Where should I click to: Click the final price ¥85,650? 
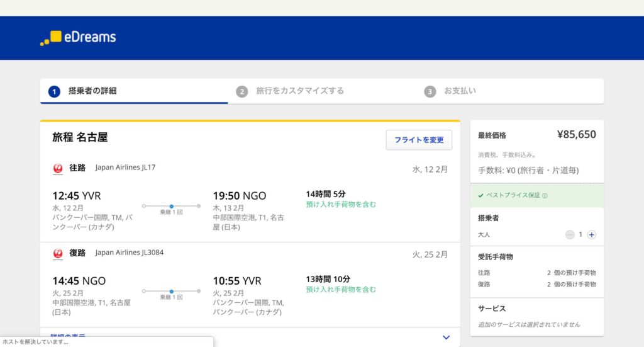click(x=576, y=134)
